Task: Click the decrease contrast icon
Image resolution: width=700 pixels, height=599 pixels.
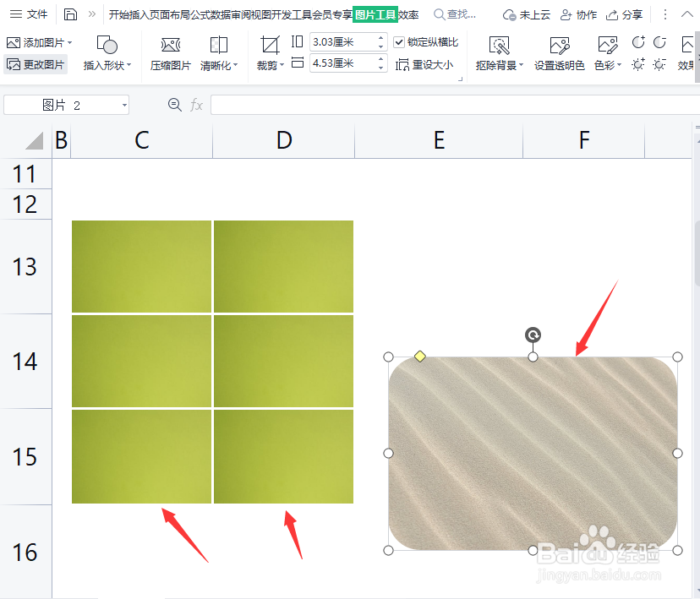Action: (659, 42)
